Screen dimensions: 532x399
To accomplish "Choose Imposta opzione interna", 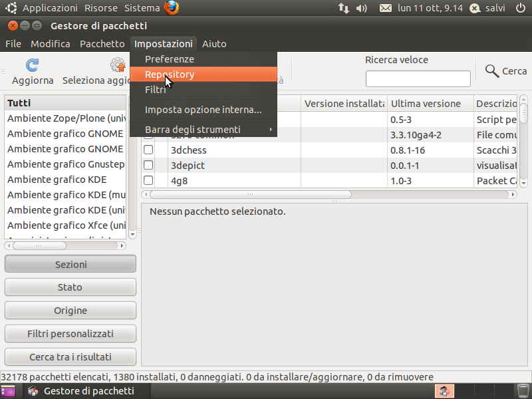I will (203, 110).
